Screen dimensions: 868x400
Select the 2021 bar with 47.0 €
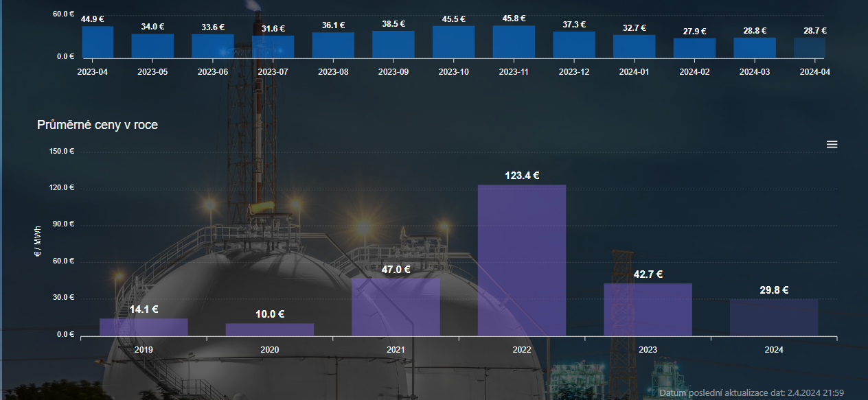tap(396, 307)
